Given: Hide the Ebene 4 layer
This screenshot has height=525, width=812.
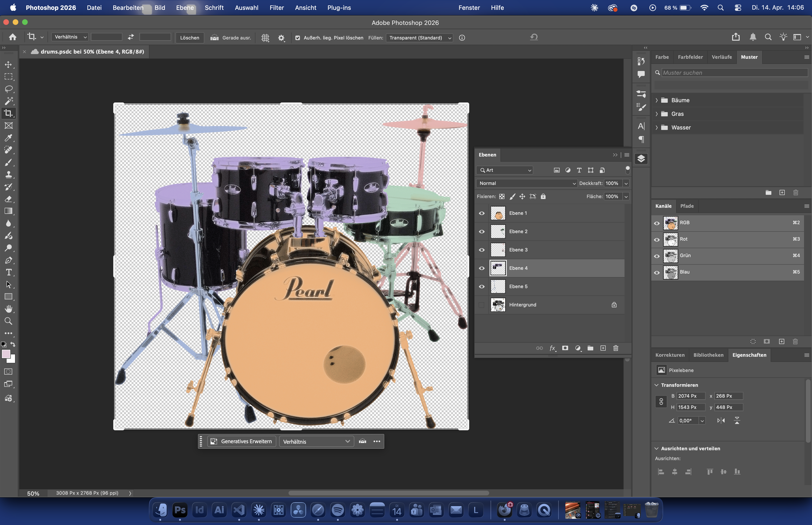Looking at the screenshot, I should coord(481,268).
